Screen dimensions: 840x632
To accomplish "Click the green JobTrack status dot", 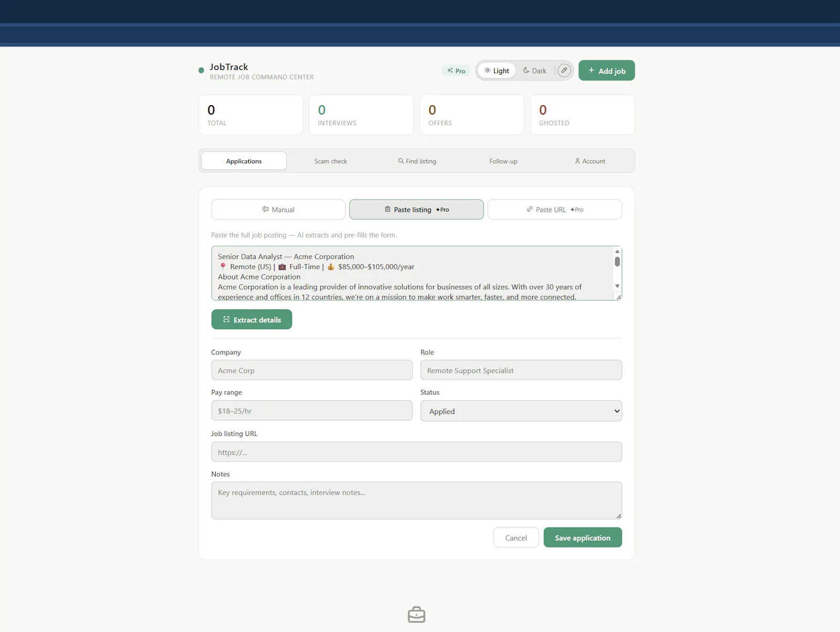I will point(201,70).
